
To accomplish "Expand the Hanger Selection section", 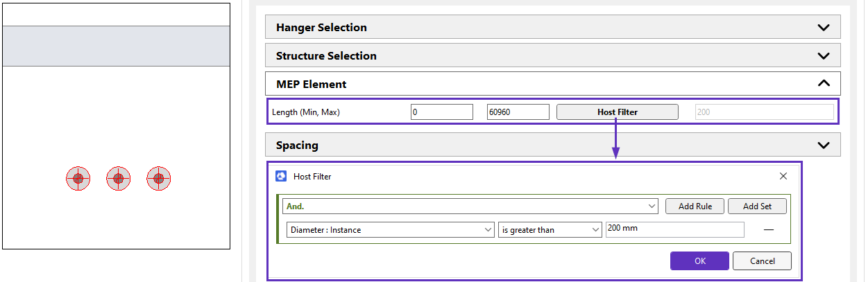I will click(x=823, y=28).
